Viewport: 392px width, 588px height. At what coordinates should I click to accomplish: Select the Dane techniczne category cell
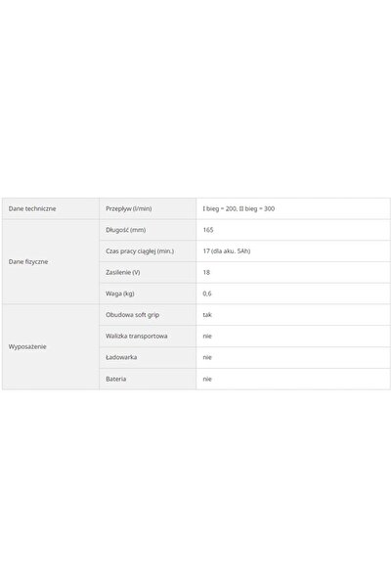click(x=51, y=208)
